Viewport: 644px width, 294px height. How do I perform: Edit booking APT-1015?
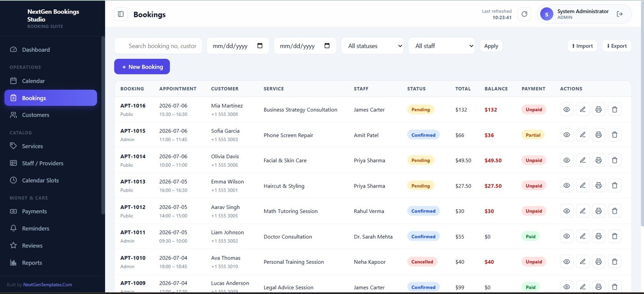(582, 135)
